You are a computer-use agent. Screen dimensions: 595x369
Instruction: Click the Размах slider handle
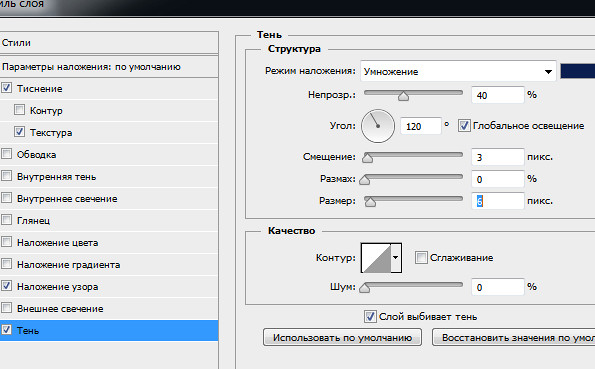point(364,180)
